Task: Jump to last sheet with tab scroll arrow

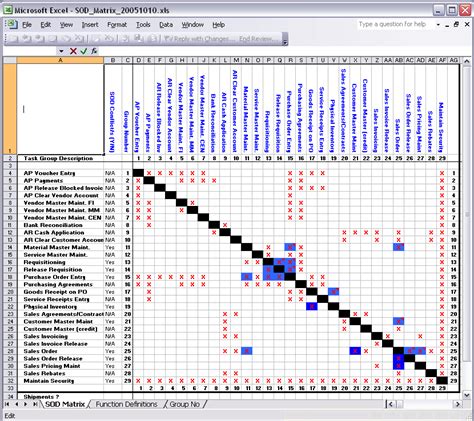Action: pos(35,404)
